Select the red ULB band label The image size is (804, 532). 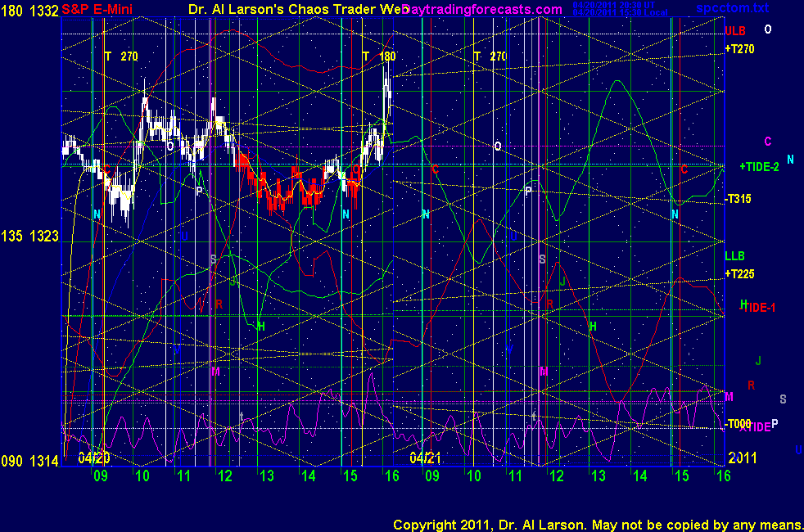734,31
